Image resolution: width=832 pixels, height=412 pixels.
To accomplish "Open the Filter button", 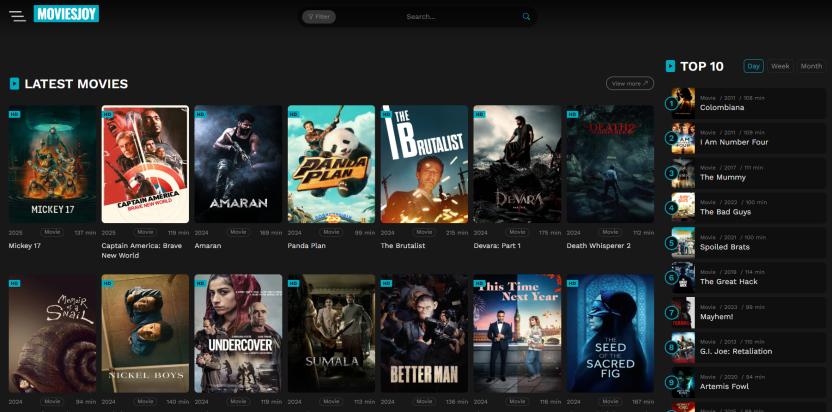I will coord(318,16).
